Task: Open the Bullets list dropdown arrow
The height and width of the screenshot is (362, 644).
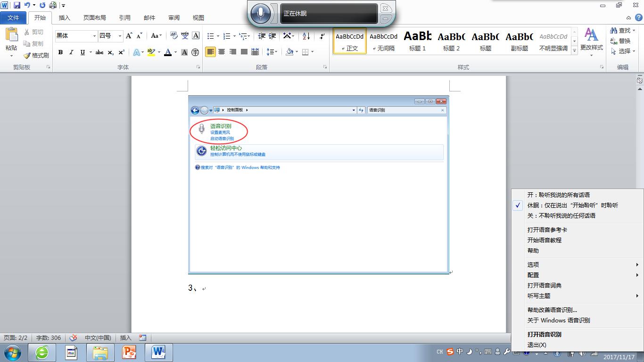Action: [x=217, y=36]
